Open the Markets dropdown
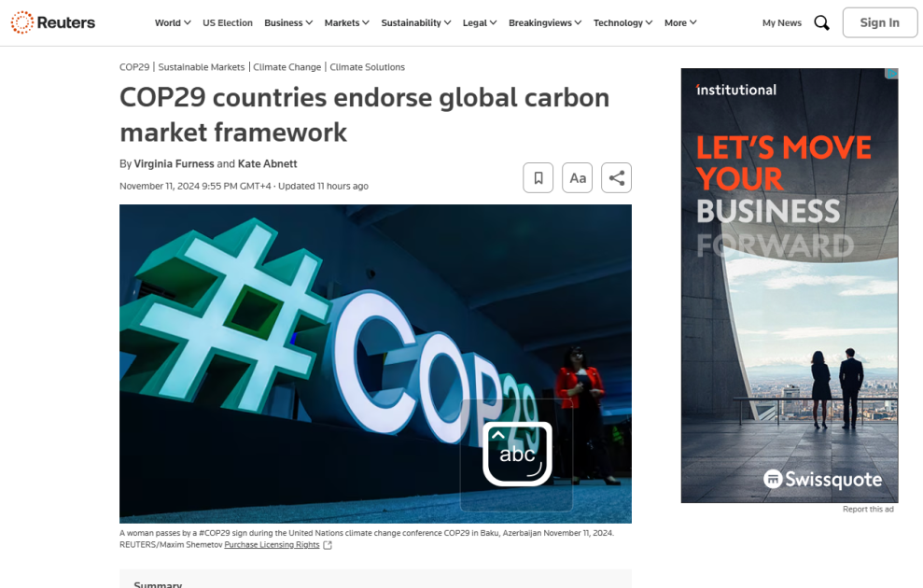This screenshot has height=588, width=923. coord(347,23)
